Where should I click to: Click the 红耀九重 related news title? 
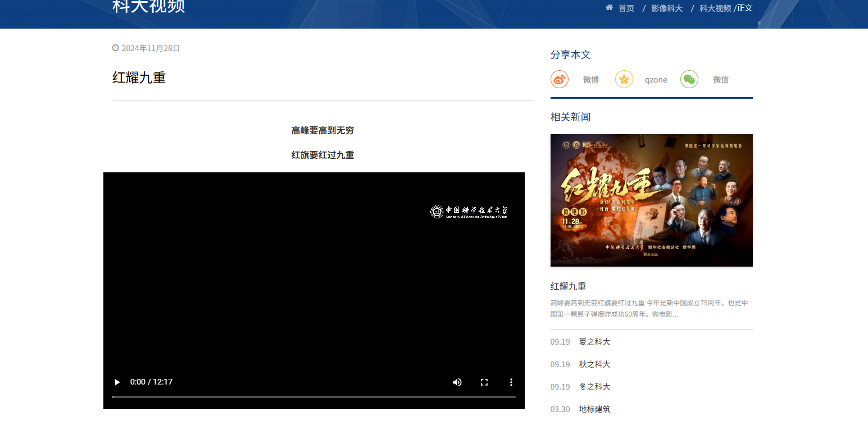(567, 286)
